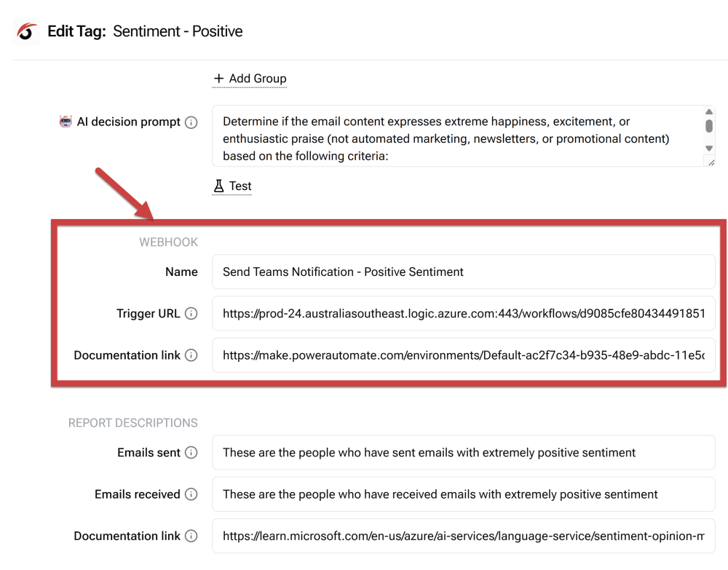
Task: Click the webhook Documentation link info icon
Action: click(191, 355)
